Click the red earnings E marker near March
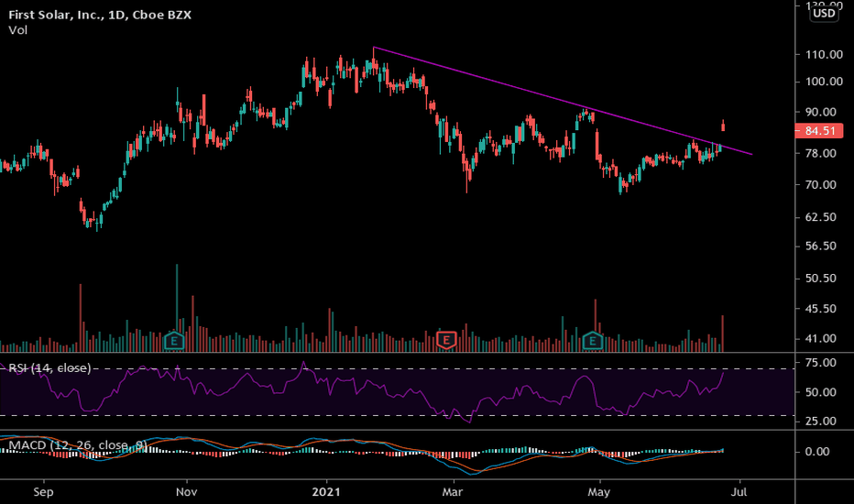The height and width of the screenshot is (504, 854). [x=446, y=341]
